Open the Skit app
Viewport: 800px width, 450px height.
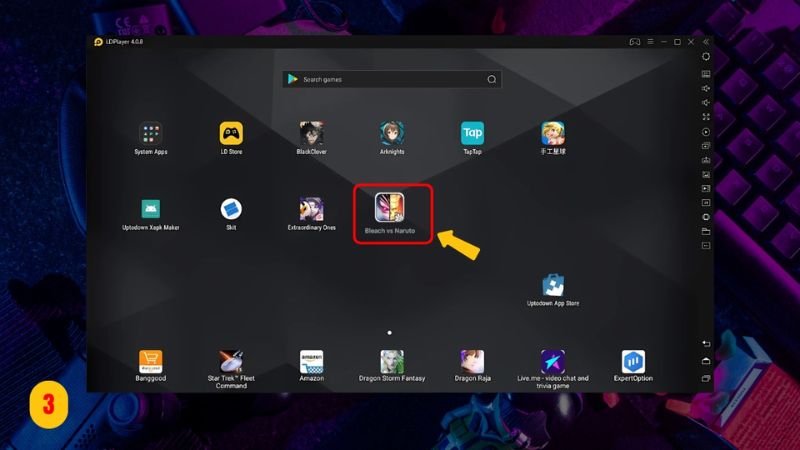coord(231,209)
